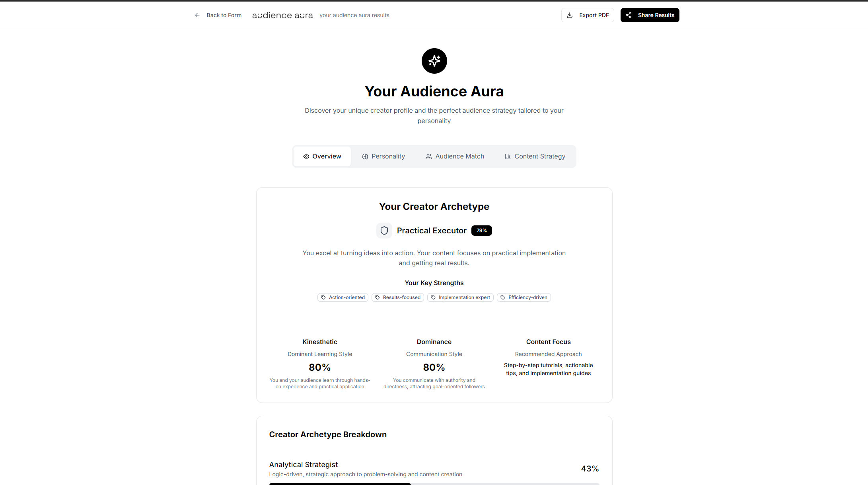Click the share icon in Share Results
This screenshot has width=868, height=485.
(x=629, y=15)
